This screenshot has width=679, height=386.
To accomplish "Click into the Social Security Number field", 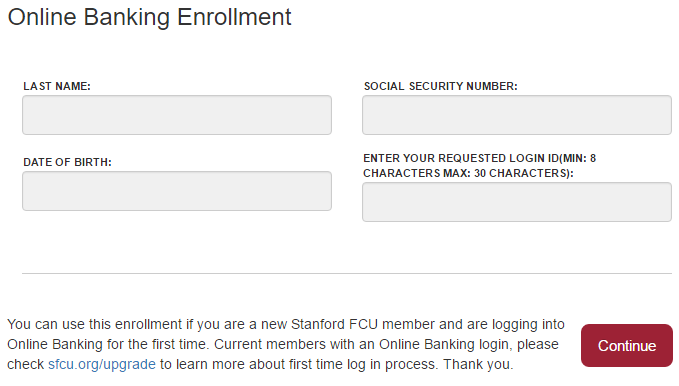I will pos(517,115).
